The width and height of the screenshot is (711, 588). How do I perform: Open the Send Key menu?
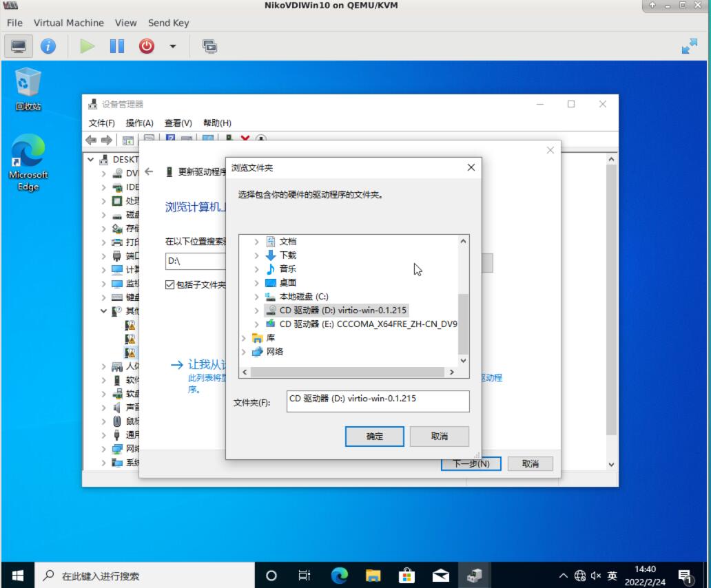click(x=168, y=23)
